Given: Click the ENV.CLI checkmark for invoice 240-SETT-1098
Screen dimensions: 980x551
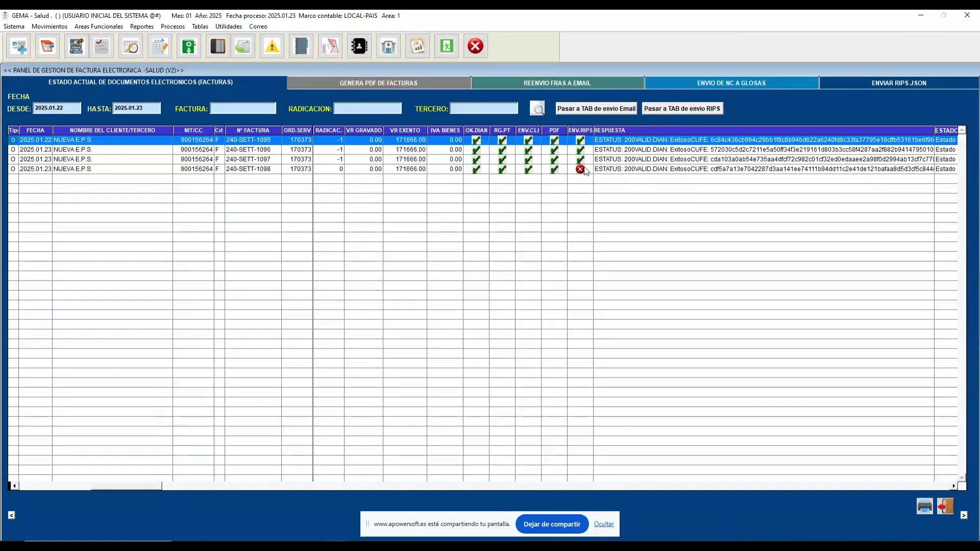Looking at the screenshot, I should click(528, 169).
